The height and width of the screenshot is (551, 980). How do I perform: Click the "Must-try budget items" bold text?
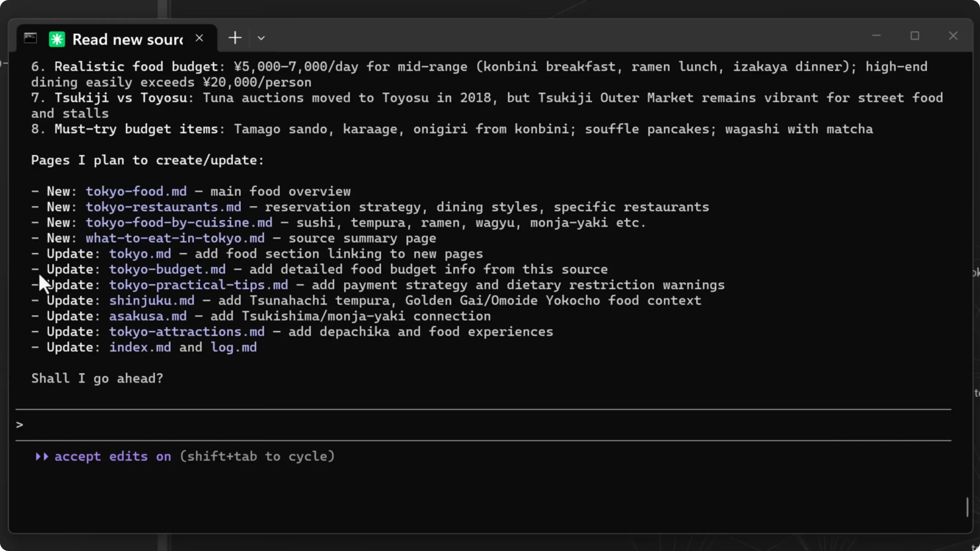(x=136, y=129)
